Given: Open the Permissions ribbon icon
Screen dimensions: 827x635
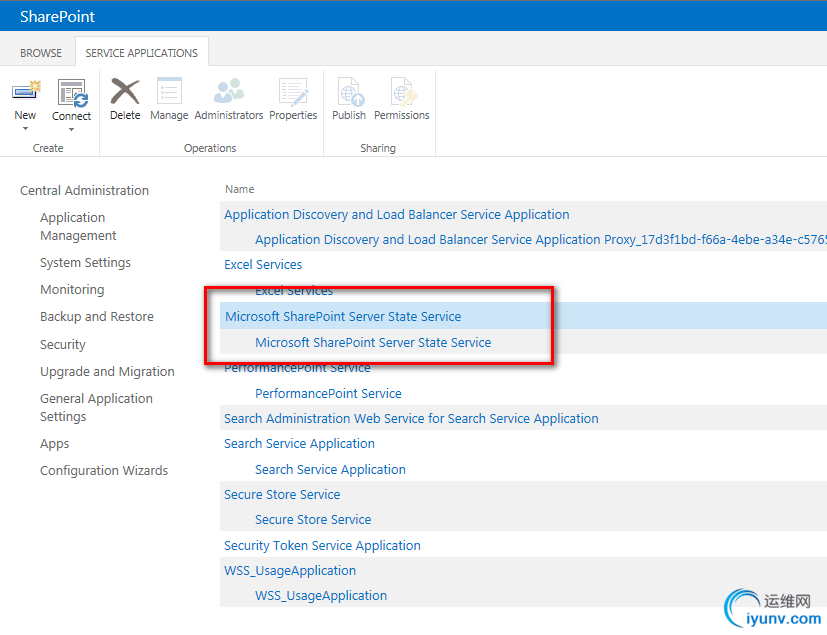Looking at the screenshot, I should click(x=402, y=93).
